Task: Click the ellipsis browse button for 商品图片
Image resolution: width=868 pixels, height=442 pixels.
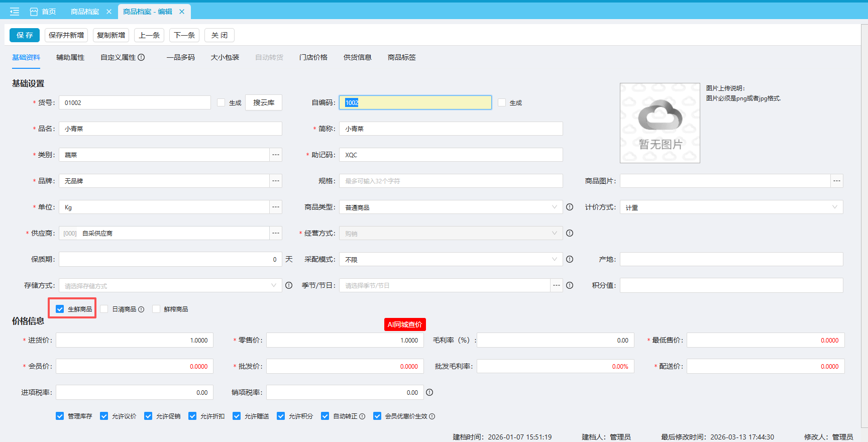Action: (836, 181)
